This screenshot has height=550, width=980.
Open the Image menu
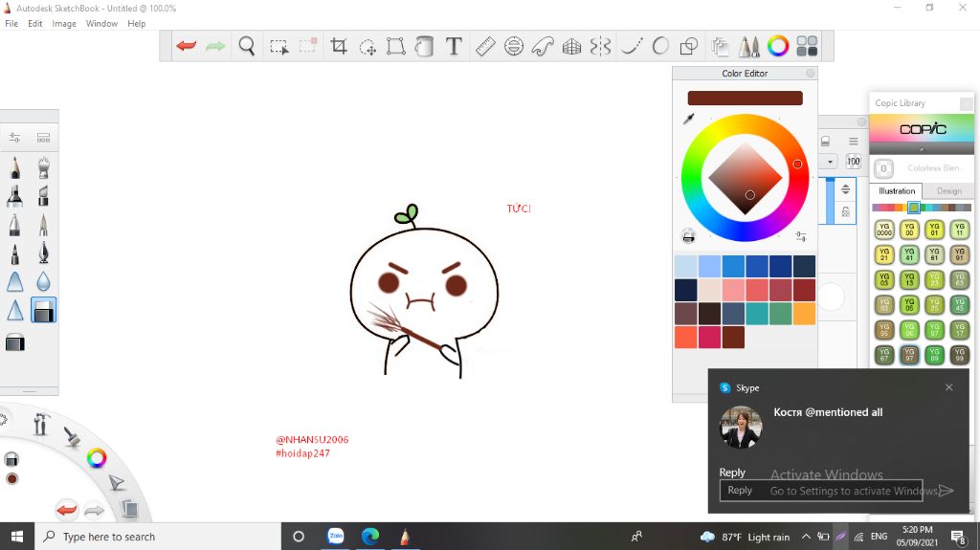tap(64, 23)
